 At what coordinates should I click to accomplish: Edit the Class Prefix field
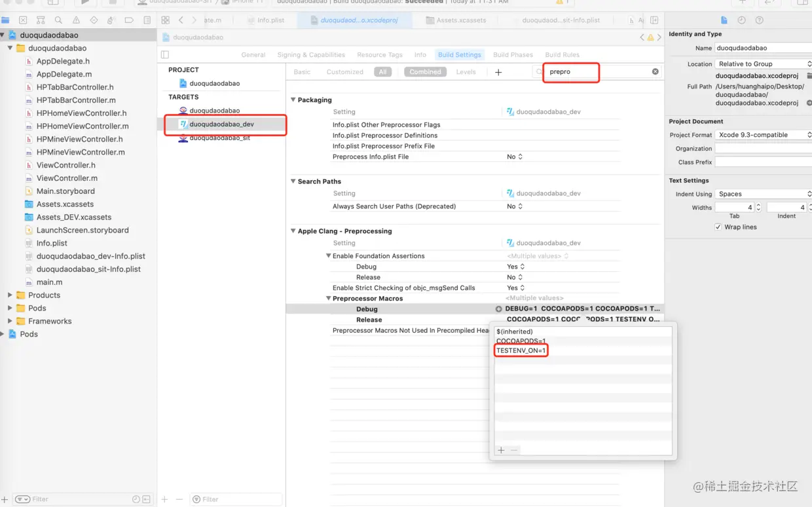click(x=764, y=162)
